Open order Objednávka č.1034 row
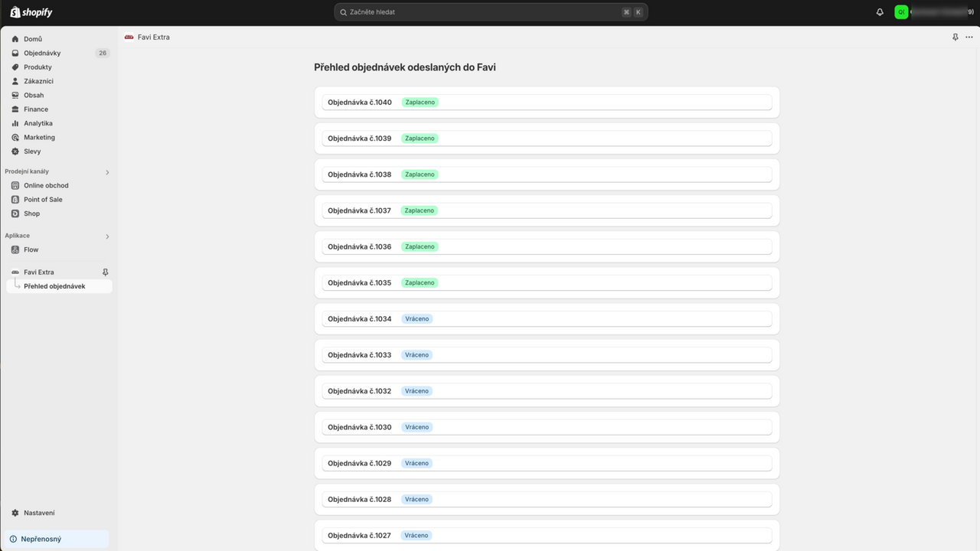The width and height of the screenshot is (980, 551). coord(547,318)
